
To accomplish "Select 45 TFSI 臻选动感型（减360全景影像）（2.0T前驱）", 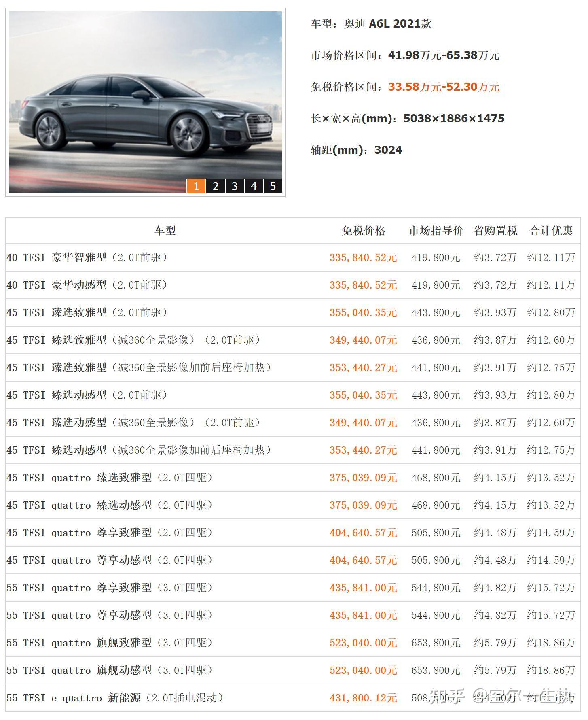I will point(133,423).
